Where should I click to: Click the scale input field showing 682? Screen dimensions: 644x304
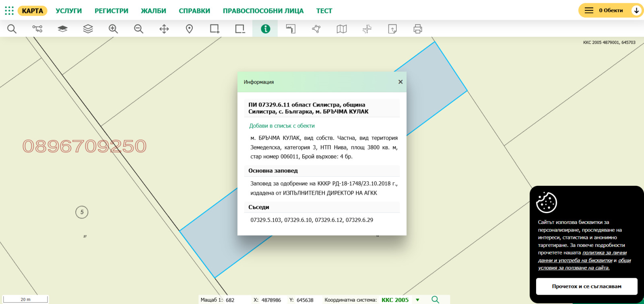click(237, 300)
